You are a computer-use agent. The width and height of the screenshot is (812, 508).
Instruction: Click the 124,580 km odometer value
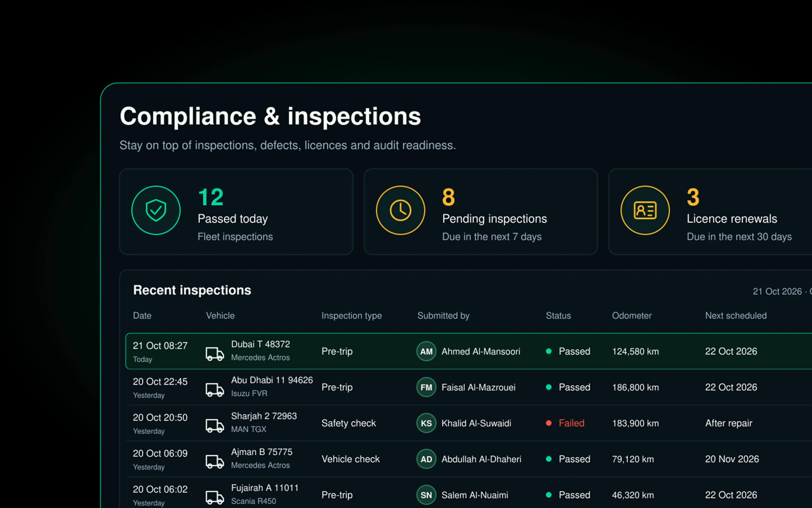coord(636,351)
